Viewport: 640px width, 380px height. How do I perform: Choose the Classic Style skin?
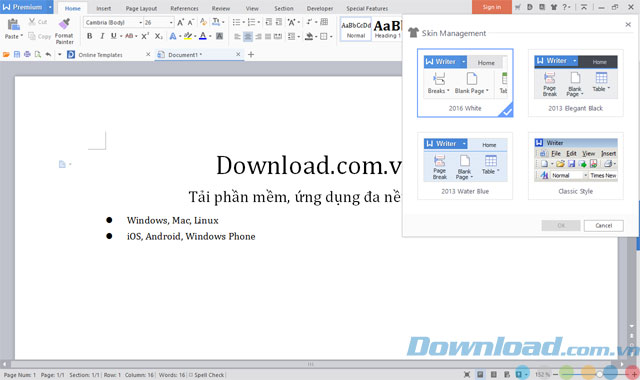[x=576, y=166]
